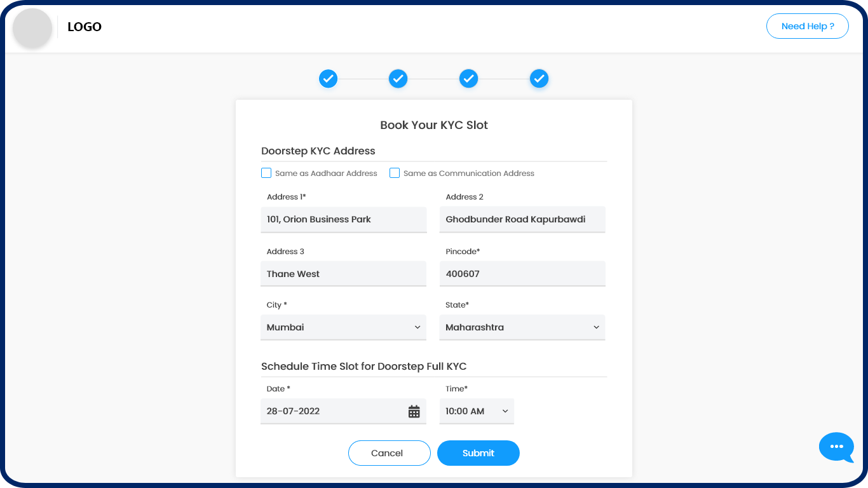
Task: Click into the Address 3 field
Action: pyautogui.click(x=343, y=274)
